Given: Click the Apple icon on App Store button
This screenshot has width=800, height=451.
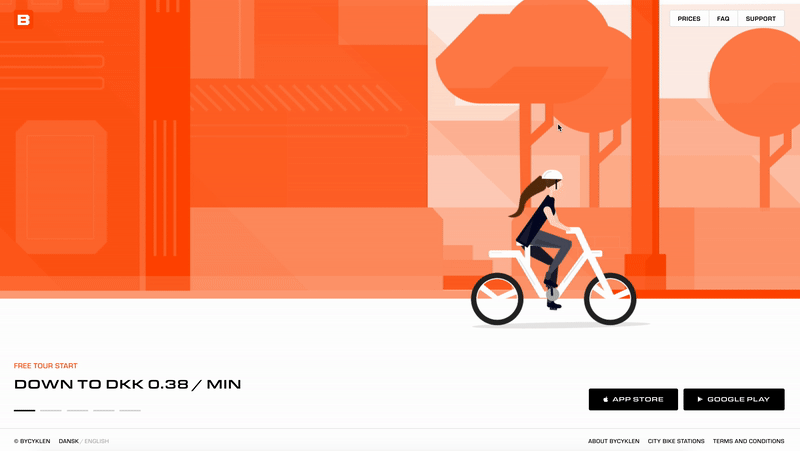Looking at the screenshot, I should [606, 399].
